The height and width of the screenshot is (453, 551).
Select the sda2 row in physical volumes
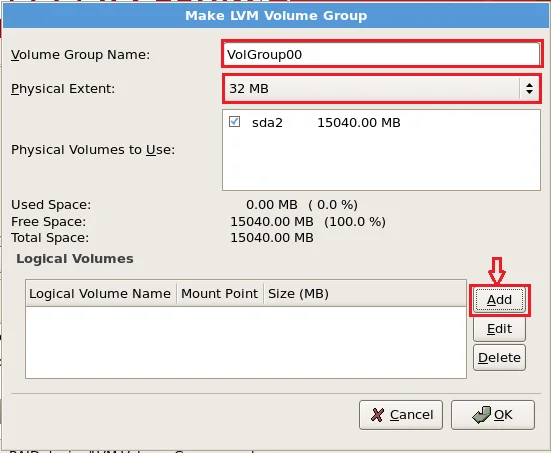[x=381, y=122]
